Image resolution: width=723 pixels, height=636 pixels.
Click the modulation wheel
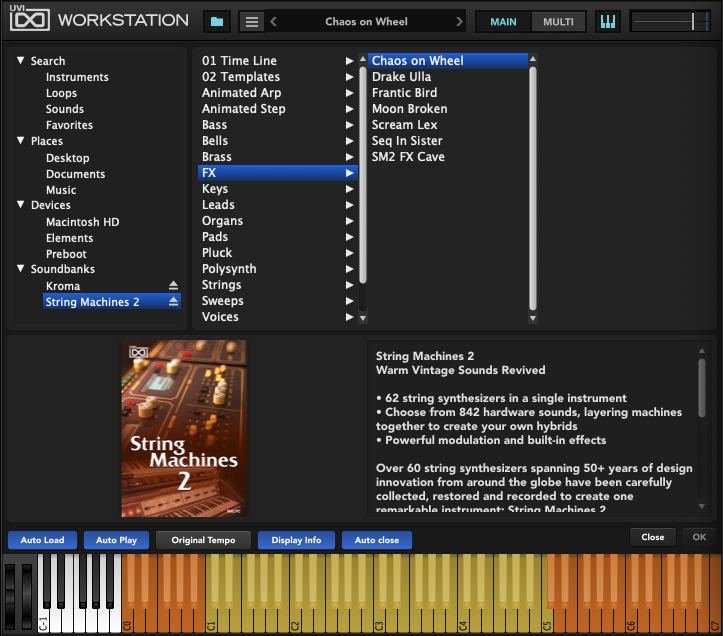point(27,597)
